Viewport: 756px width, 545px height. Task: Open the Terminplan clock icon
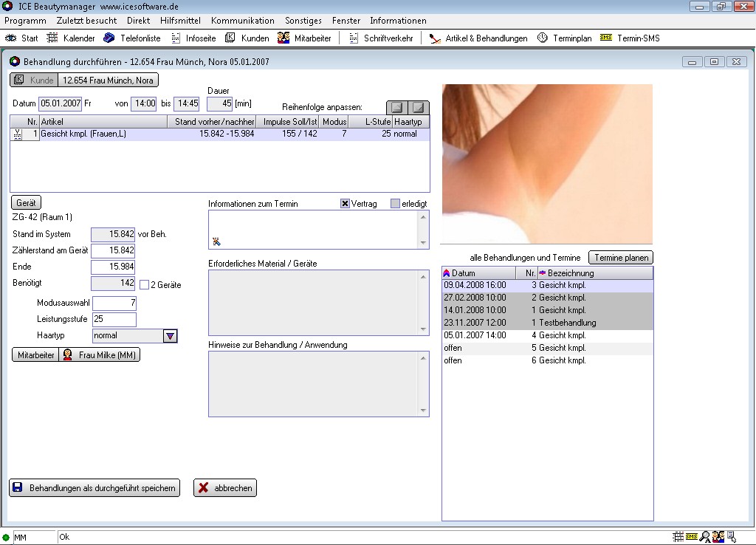(543, 38)
